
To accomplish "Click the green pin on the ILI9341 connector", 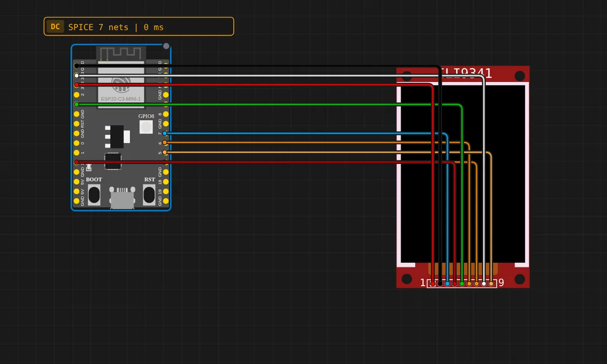I will pyautogui.click(x=462, y=284).
